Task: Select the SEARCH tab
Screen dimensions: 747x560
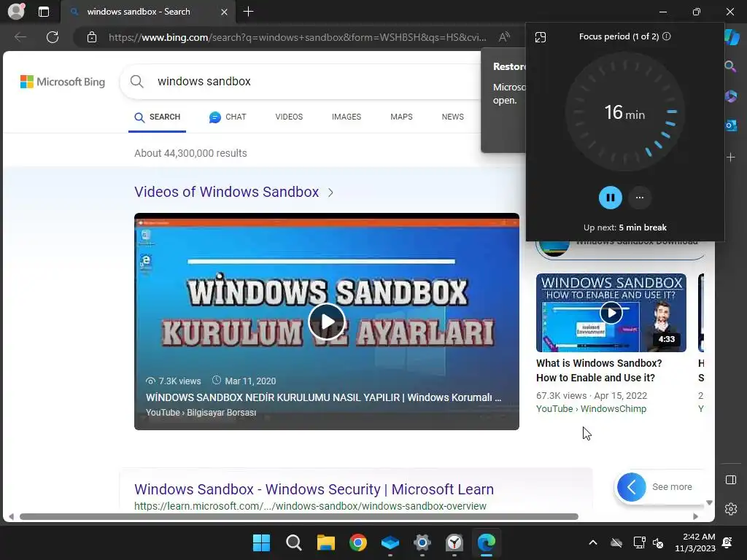Action: point(158,117)
